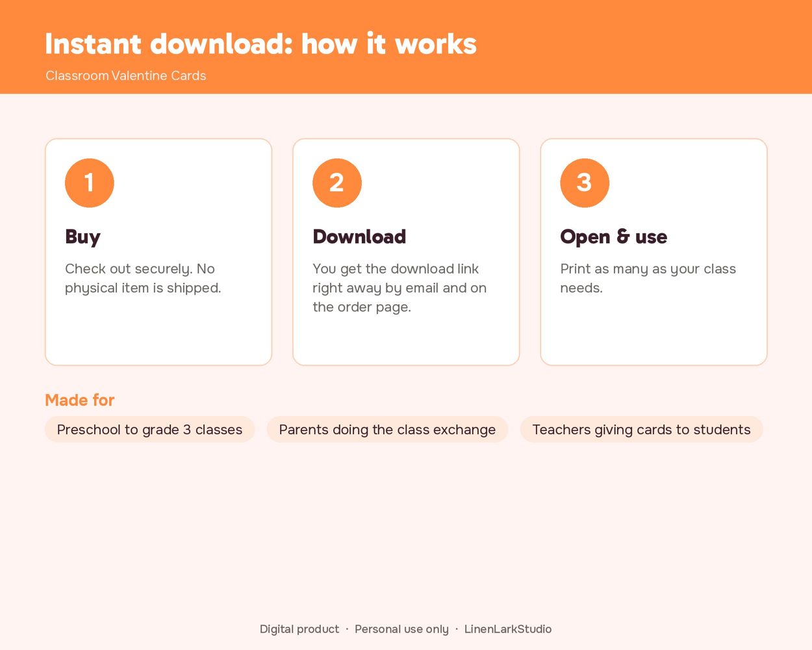Image resolution: width=812 pixels, height=650 pixels.
Task: Select the orange step 2 circle
Action: coord(337,183)
